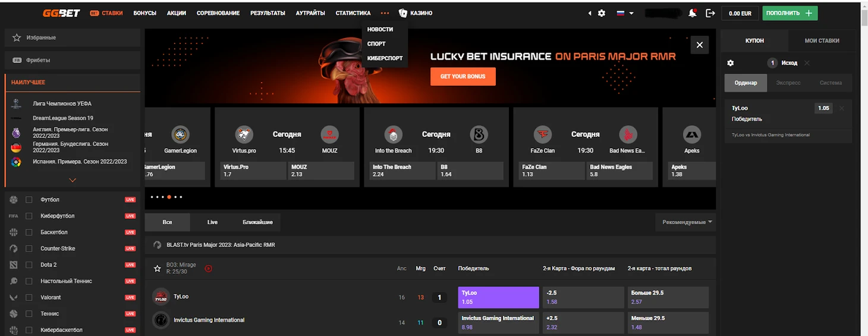Click the Футбол sport icon
Screen dimensions: 868x336
click(x=14, y=200)
